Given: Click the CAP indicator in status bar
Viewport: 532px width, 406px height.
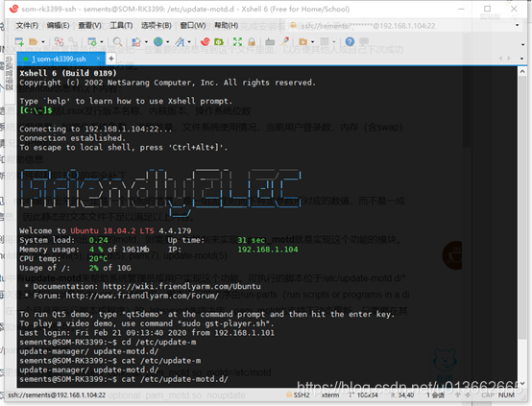Looking at the screenshot, I should [488, 394].
